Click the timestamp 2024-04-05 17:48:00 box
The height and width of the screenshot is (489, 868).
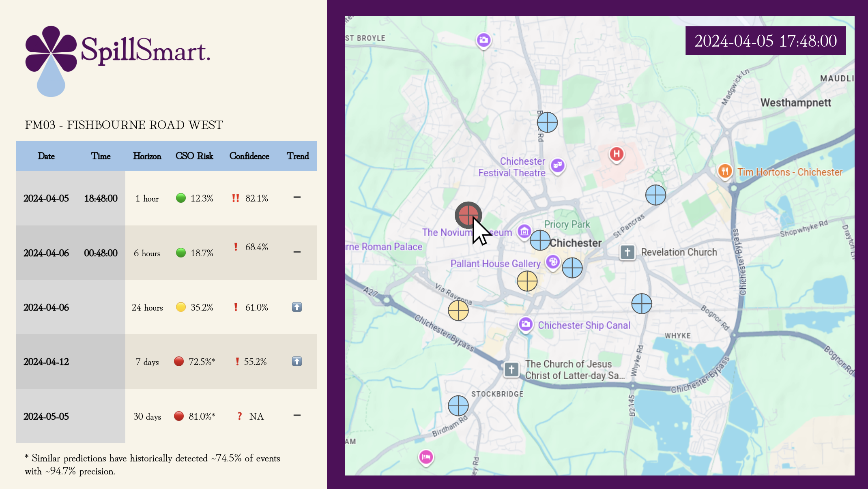tap(765, 41)
